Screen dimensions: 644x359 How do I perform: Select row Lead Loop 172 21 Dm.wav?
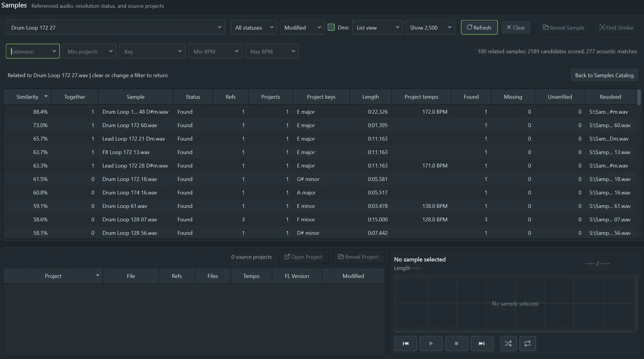click(320, 138)
